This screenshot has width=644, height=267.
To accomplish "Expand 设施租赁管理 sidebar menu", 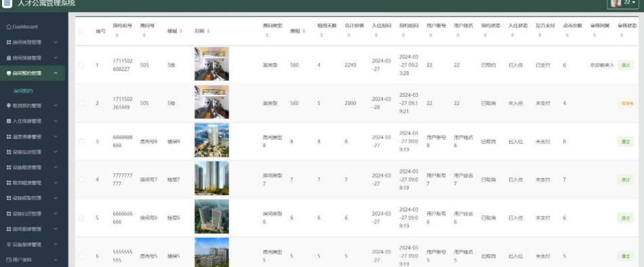I will [32, 167].
